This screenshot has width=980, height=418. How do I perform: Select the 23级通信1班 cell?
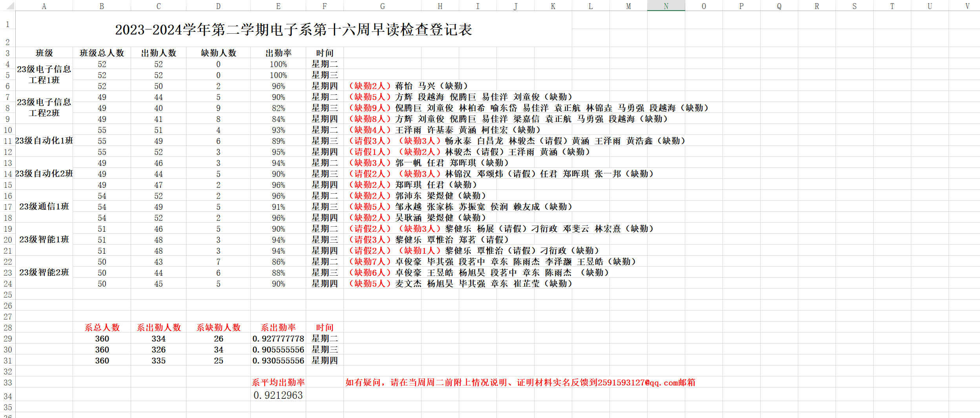[x=44, y=206]
